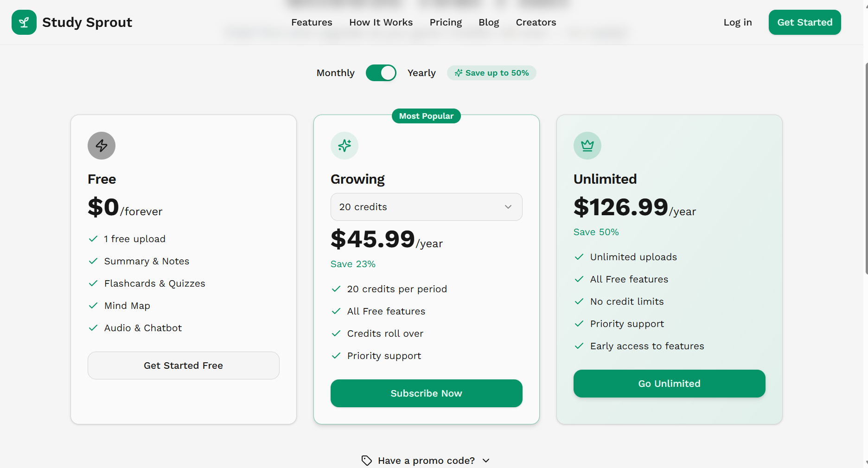Click the Monthly/Yearly switch knob
This screenshot has width=868, height=468.
(388, 73)
